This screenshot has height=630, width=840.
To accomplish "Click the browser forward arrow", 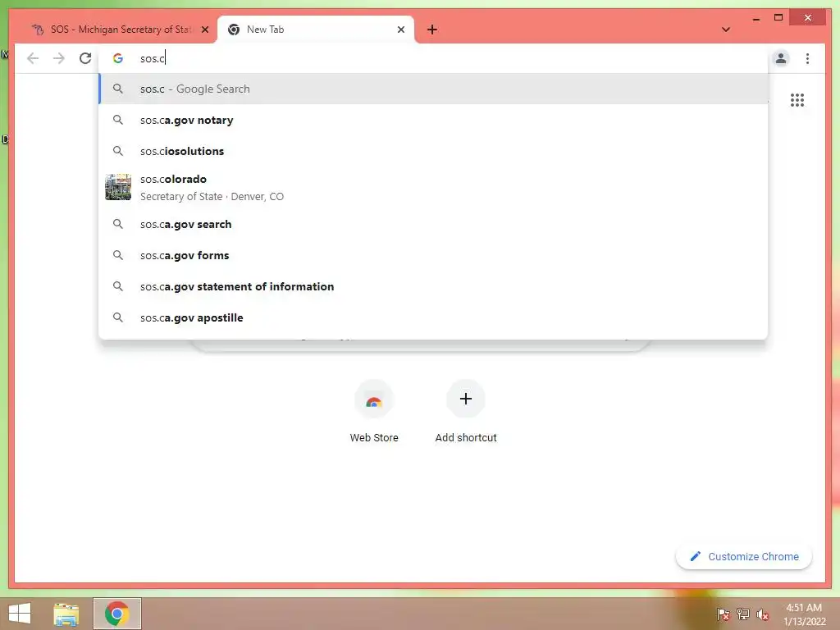I will [59, 58].
